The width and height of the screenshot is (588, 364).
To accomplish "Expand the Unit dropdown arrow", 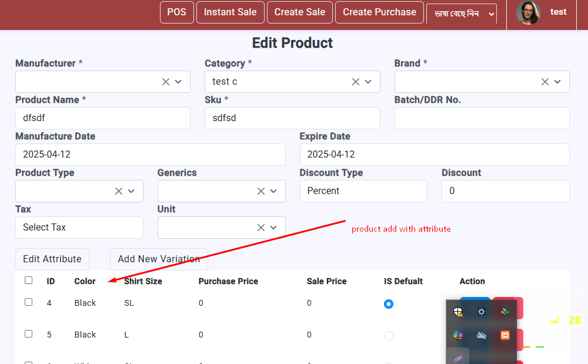I will [x=274, y=228].
